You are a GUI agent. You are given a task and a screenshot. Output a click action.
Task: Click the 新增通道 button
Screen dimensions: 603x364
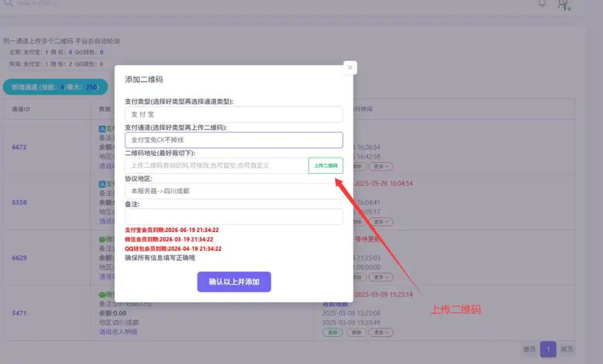pyautogui.click(x=55, y=87)
